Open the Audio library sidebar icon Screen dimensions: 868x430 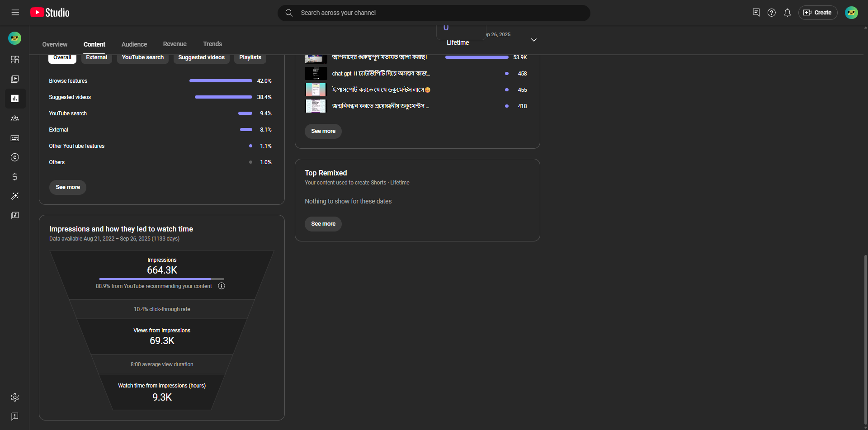[15, 216]
